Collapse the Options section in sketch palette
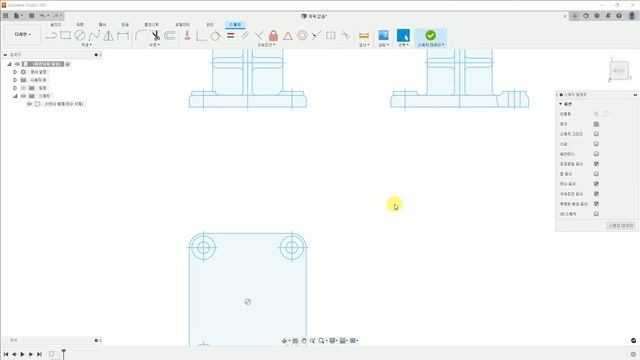 (x=561, y=104)
